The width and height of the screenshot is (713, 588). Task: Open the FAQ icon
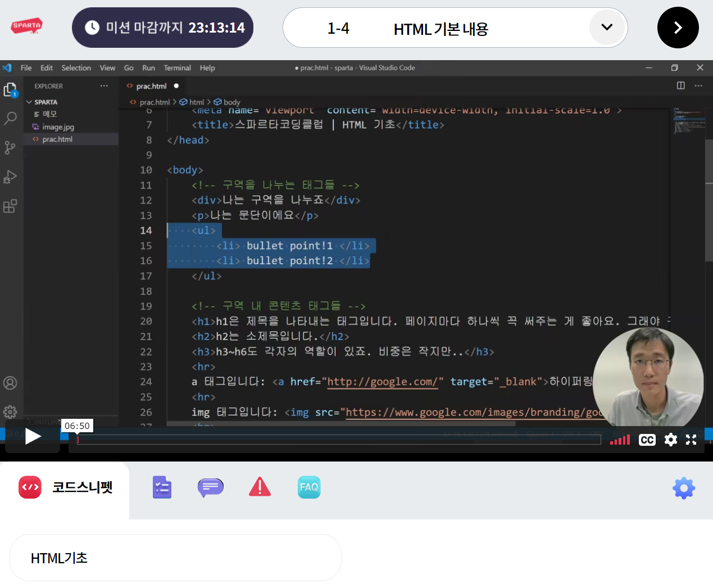[309, 487]
